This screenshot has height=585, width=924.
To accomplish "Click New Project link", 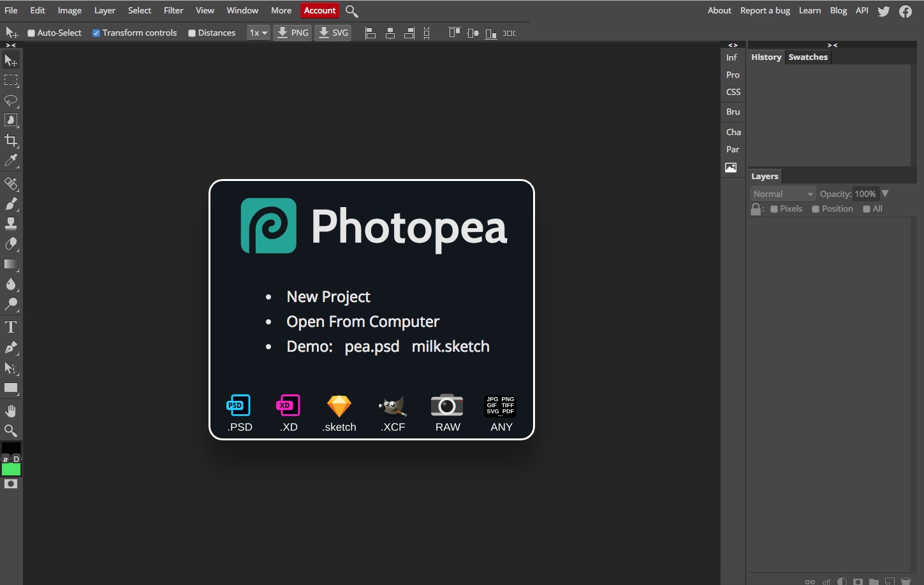I will pos(328,297).
